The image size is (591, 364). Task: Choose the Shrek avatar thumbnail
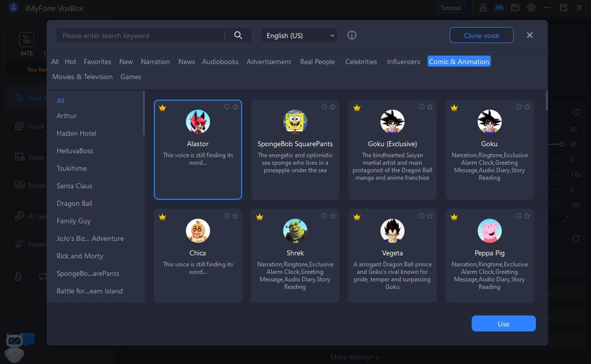[295, 231]
